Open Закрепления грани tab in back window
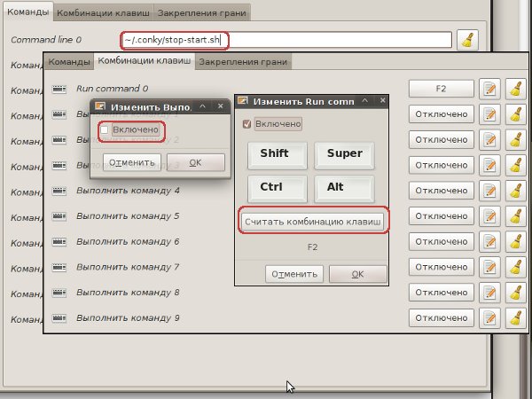The image size is (532, 399). click(x=202, y=13)
